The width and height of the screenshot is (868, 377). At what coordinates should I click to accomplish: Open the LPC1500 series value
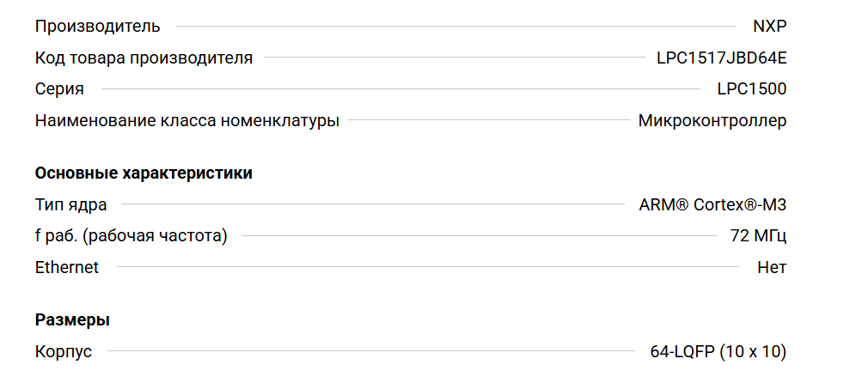[751, 88]
